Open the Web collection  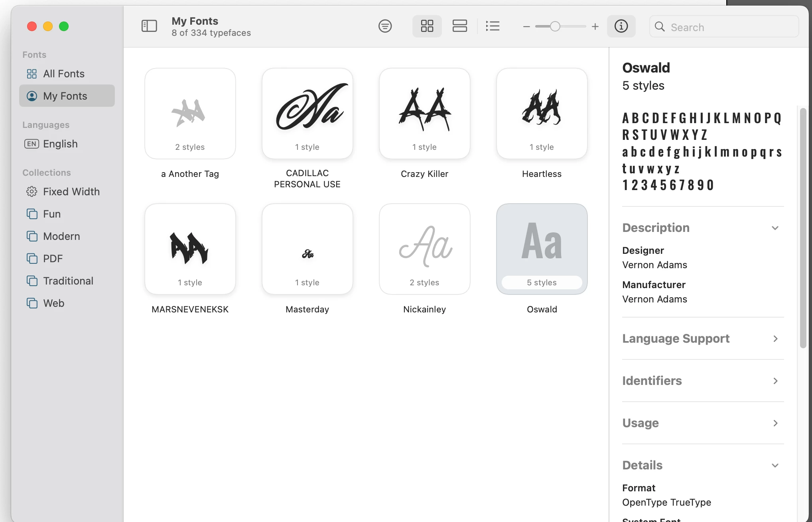[53, 303]
